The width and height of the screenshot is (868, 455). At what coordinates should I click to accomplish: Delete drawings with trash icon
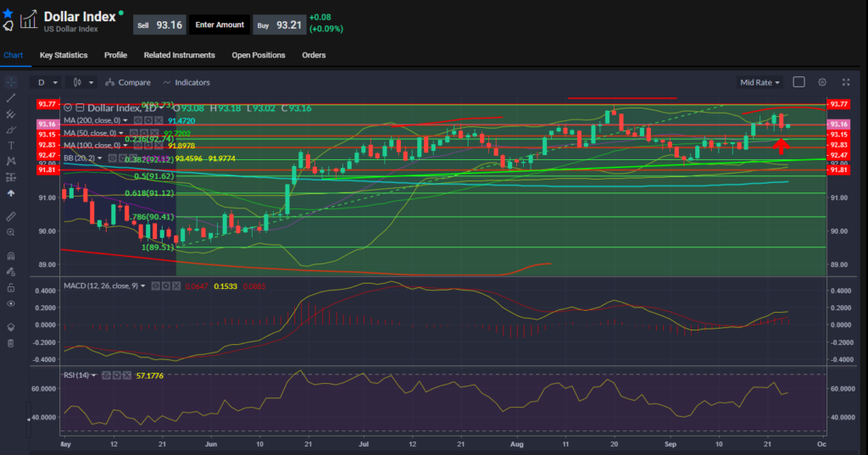pyautogui.click(x=10, y=343)
